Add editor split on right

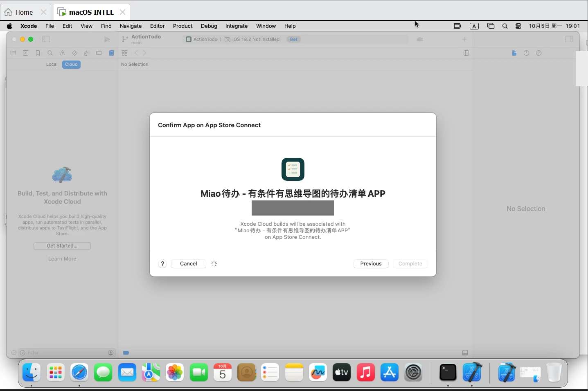(466, 53)
